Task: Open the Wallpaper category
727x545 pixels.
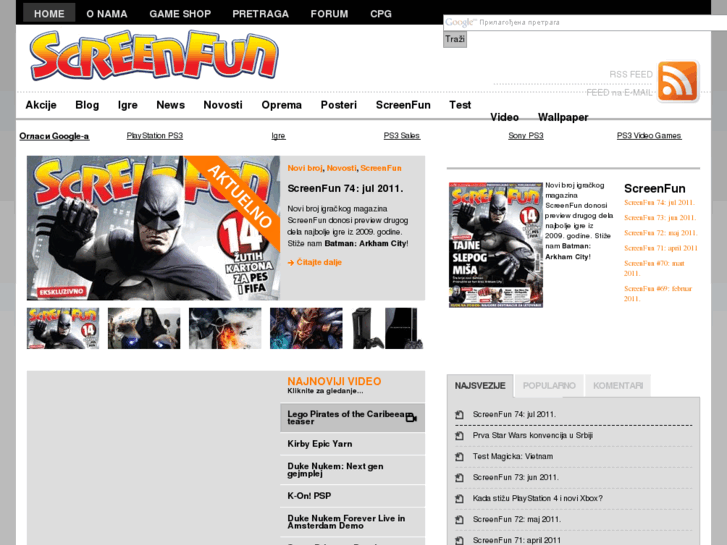Action: coord(563,117)
